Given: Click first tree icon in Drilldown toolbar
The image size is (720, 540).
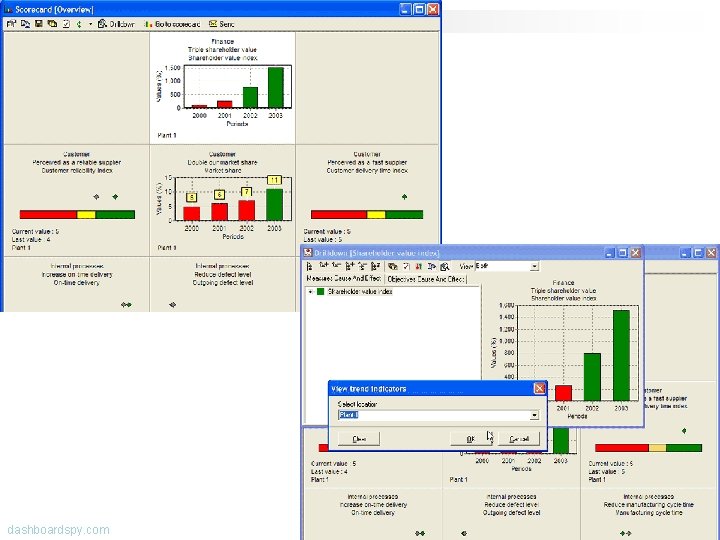Looking at the screenshot, I should click(x=310, y=266).
